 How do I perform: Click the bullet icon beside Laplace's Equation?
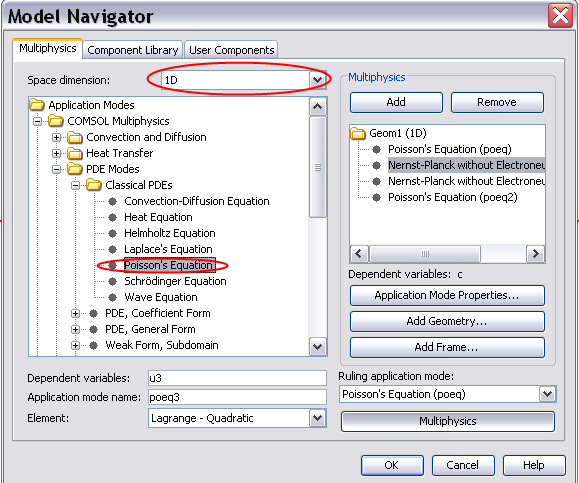pos(113,249)
